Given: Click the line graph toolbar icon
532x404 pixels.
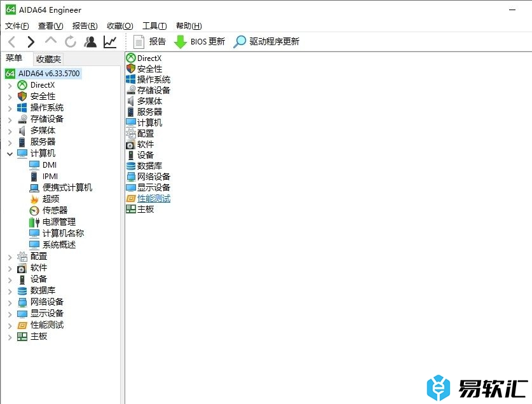Looking at the screenshot, I should 110,42.
